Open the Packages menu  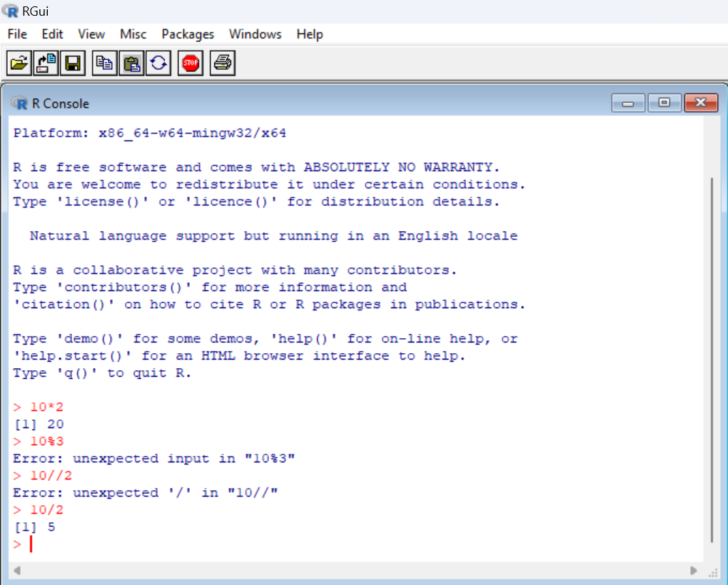pyautogui.click(x=187, y=34)
